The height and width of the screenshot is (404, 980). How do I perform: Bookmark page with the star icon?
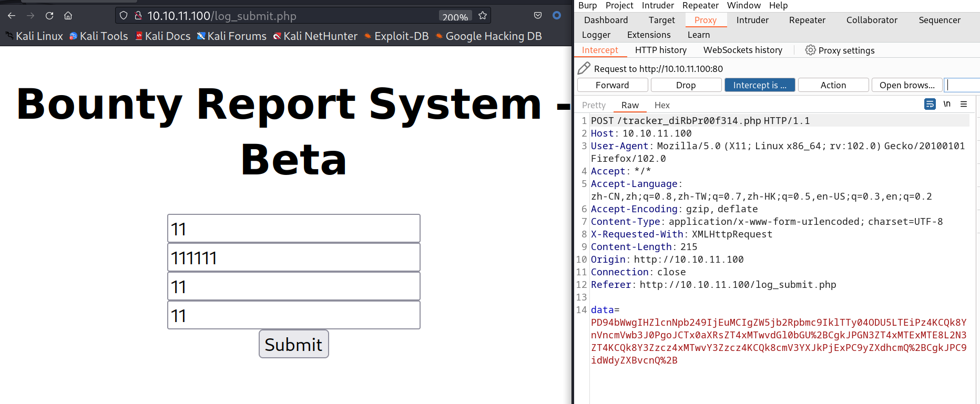click(483, 16)
